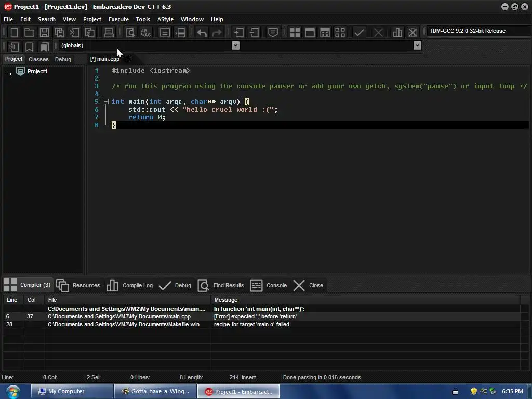Show the Compile Log bottom tab
This screenshot has width=532, height=399.
click(x=129, y=285)
